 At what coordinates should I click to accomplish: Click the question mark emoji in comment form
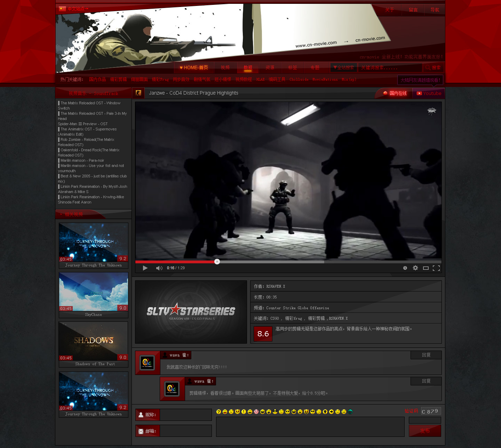pos(218,412)
